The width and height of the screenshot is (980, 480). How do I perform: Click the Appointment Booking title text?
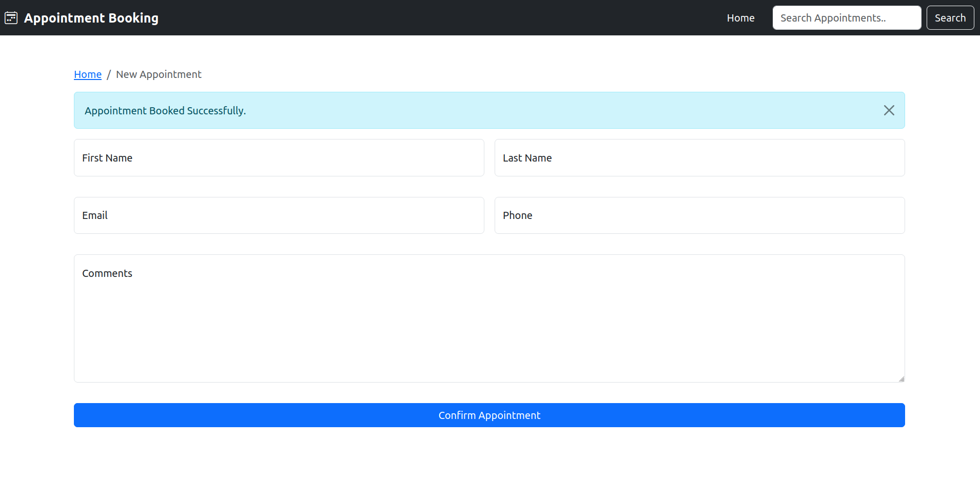tap(91, 17)
